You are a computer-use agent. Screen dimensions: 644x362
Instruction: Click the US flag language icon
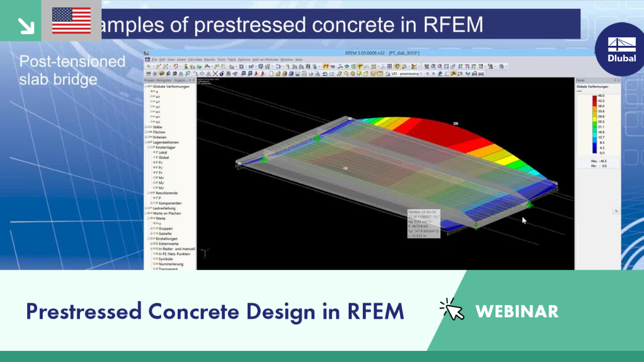[x=71, y=20]
